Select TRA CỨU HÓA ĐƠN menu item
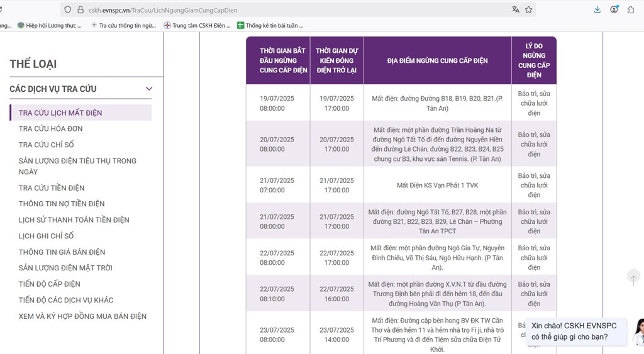 pyautogui.click(x=50, y=128)
